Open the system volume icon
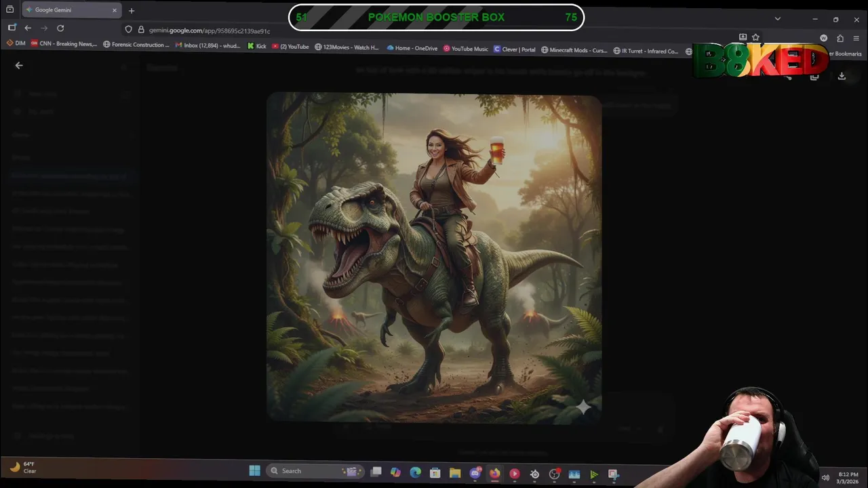The width and height of the screenshot is (868, 488). pos(825,478)
